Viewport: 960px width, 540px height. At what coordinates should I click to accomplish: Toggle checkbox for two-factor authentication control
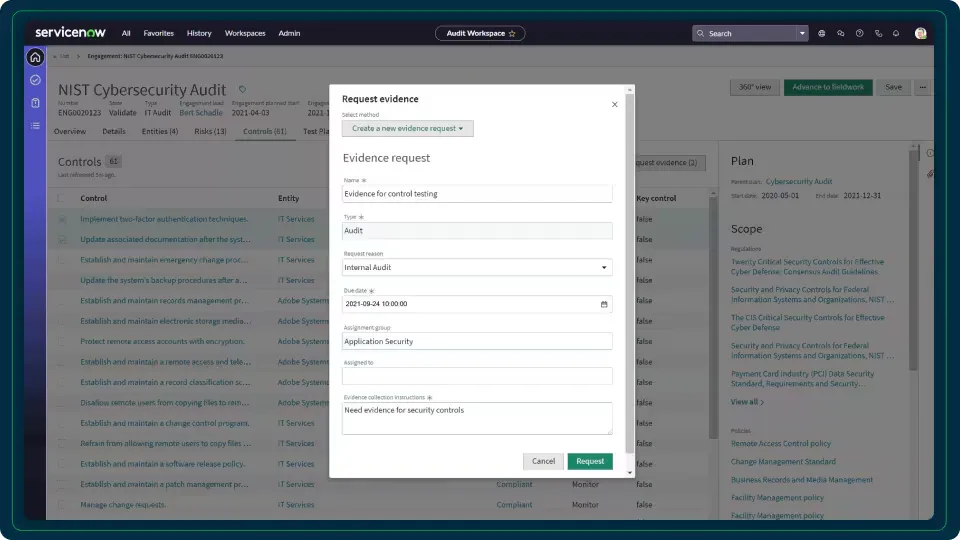point(62,219)
